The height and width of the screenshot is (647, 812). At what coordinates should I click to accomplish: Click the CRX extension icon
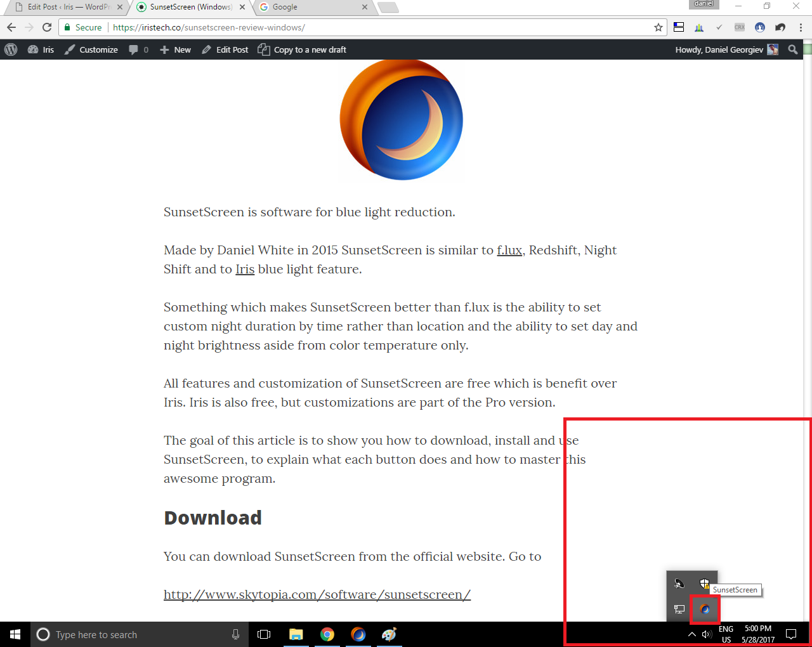point(740,27)
